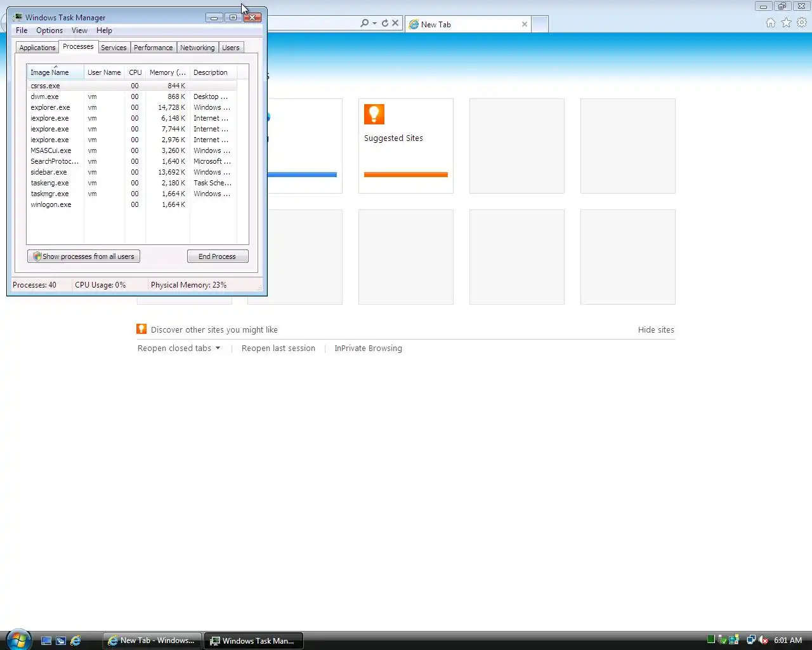Select the sidebar.exe process
Image resolution: width=812 pixels, height=650 pixels.
click(x=132, y=172)
